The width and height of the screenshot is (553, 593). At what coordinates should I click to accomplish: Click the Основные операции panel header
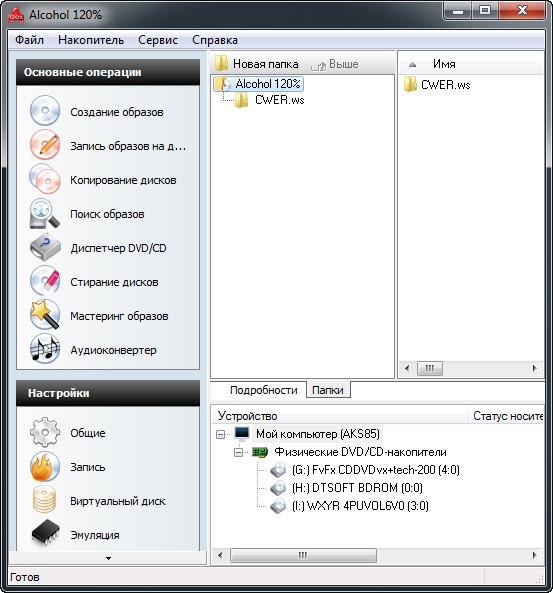click(108, 72)
